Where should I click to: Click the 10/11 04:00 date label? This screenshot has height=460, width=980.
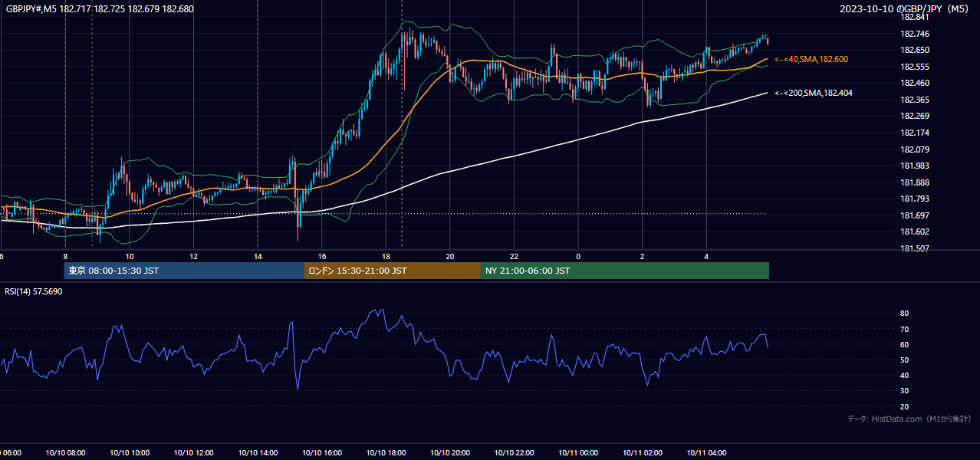point(706,453)
